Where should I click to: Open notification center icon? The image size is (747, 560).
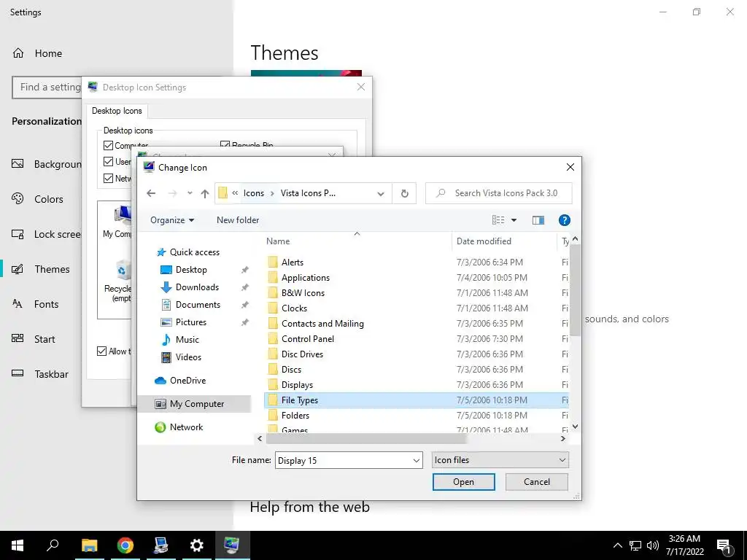[724, 545]
